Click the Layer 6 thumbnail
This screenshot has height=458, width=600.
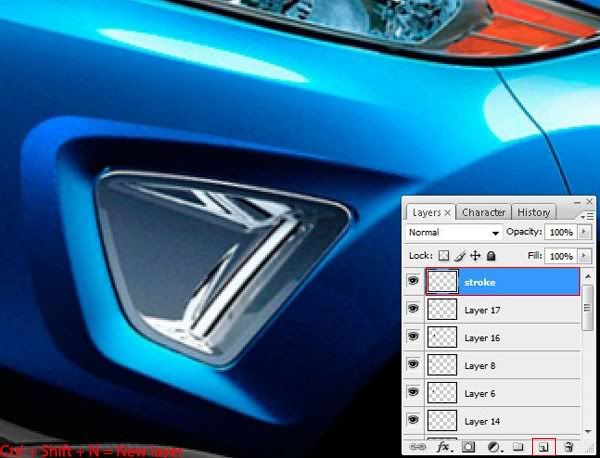pyautogui.click(x=442, y=393)
